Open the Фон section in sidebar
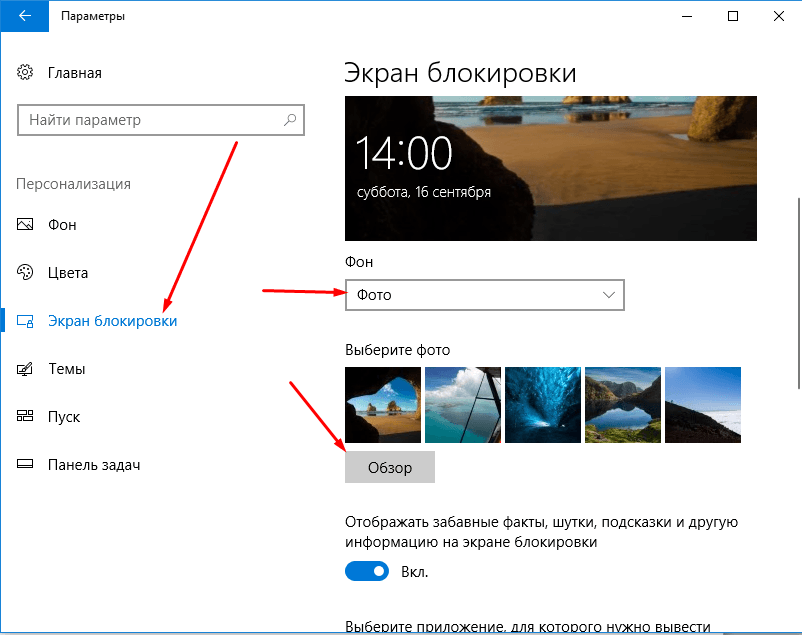The image size is (802, 635). 62,225
